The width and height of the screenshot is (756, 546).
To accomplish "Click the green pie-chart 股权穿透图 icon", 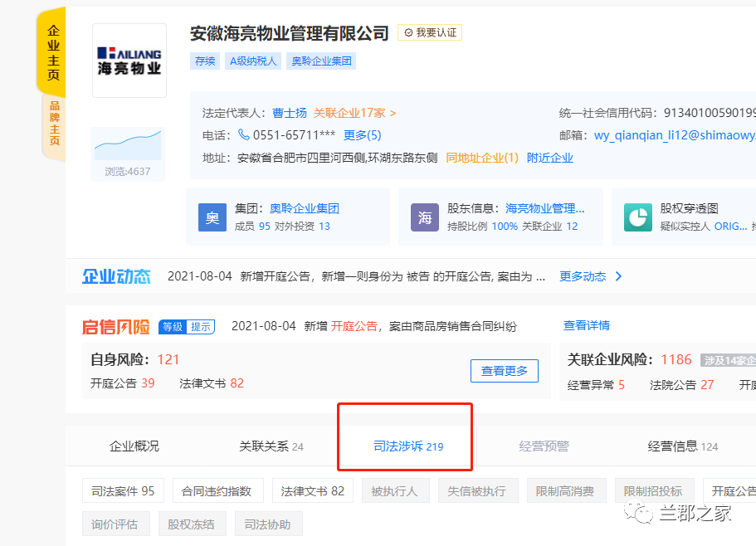I will pyautogui.click(x=638, y=217).
